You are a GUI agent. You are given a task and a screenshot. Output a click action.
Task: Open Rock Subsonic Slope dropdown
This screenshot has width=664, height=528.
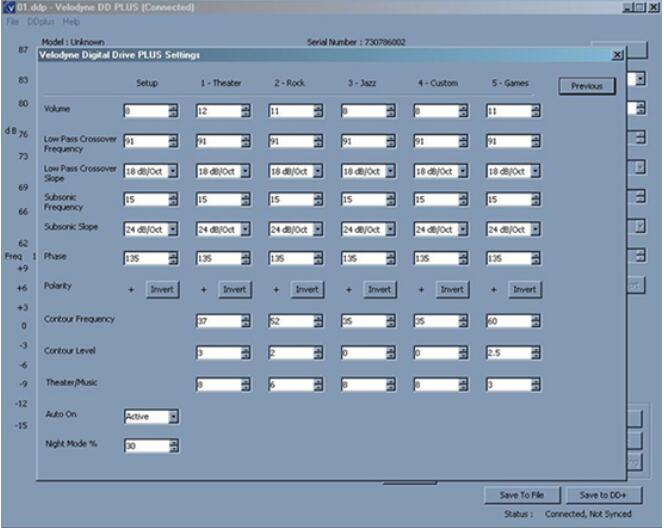click(318, 229)
